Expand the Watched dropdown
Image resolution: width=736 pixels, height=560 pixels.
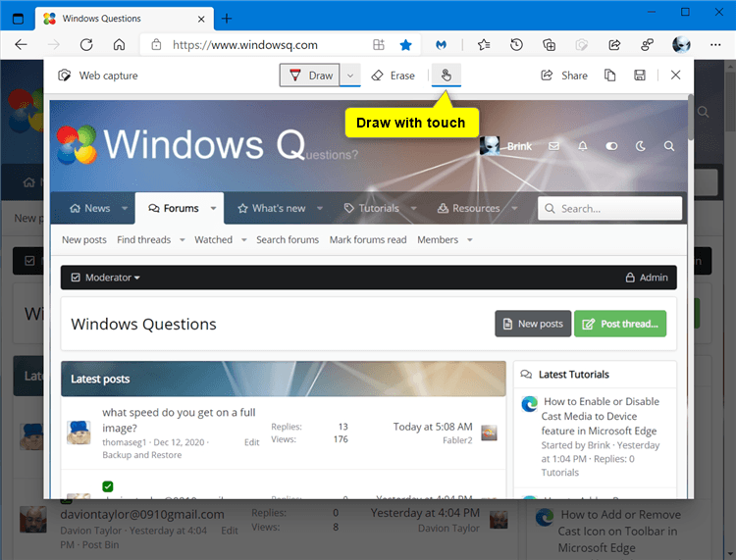(244, 240)
